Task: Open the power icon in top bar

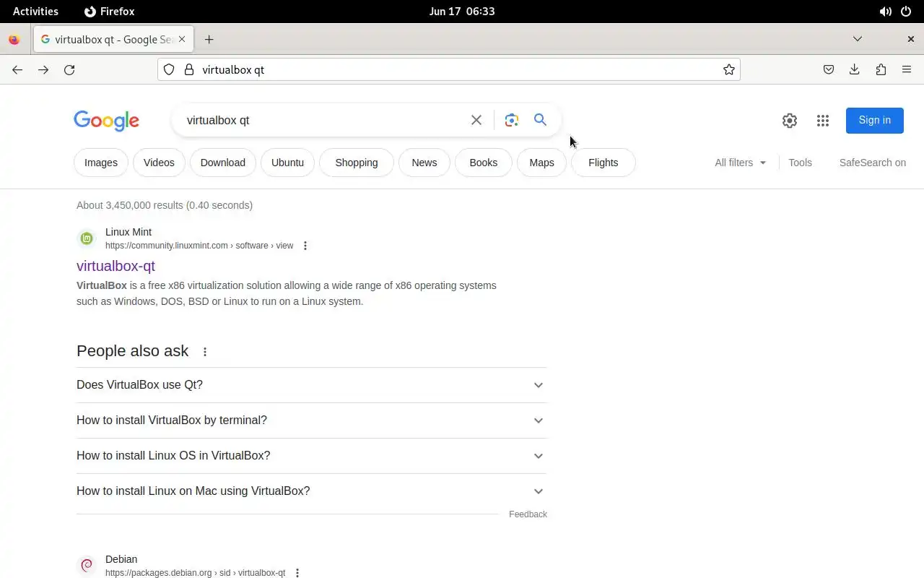Action: [906, 12]
